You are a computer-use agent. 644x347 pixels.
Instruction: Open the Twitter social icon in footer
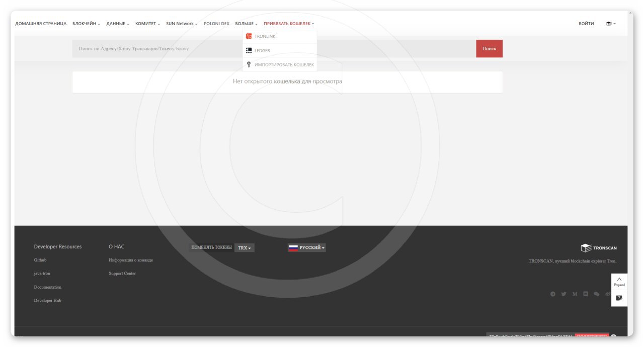point(563,294)
